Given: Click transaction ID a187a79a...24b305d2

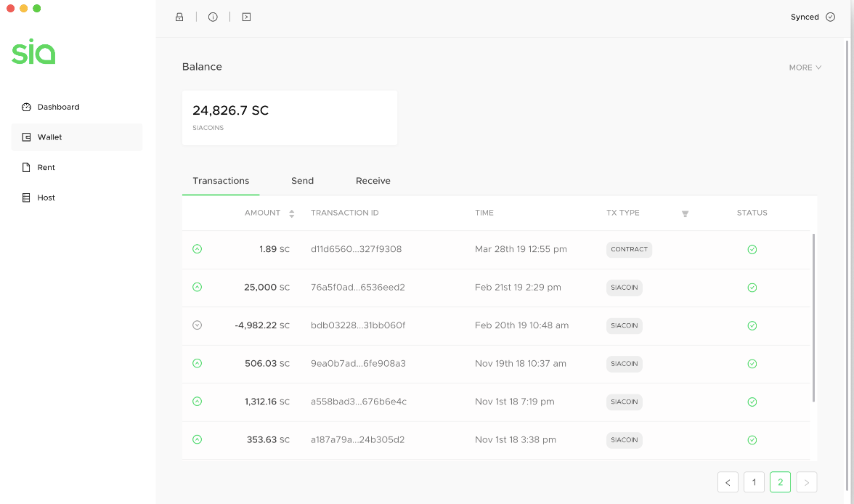Looking at the screenshot, I should (358, 439).
